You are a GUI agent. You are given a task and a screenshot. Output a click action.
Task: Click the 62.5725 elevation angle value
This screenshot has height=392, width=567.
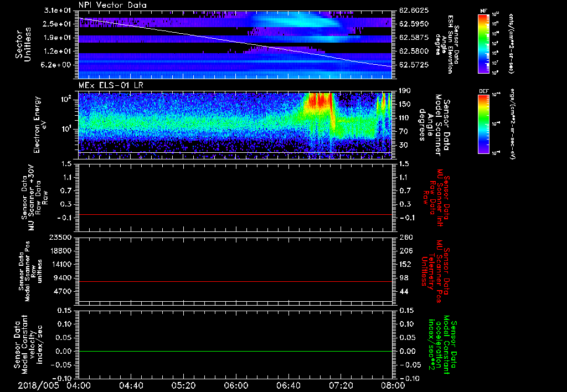tap(414, 65)
